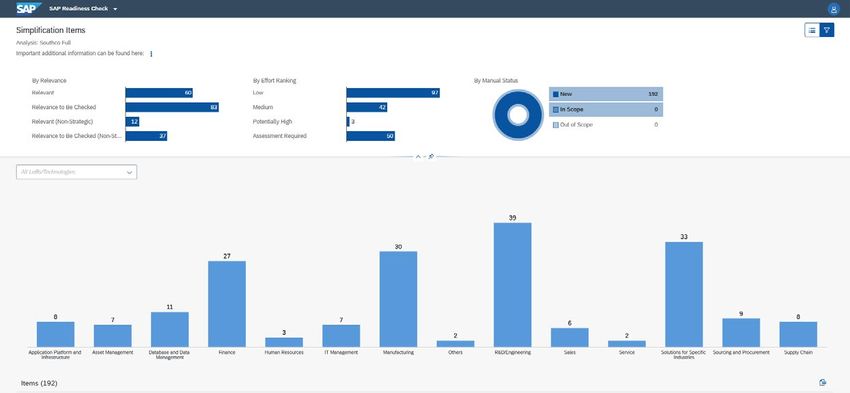The image size is (850, 393).
Task: Select the Relevant bar showing 60
Action: pyautogui.click(x=159, y=93)
